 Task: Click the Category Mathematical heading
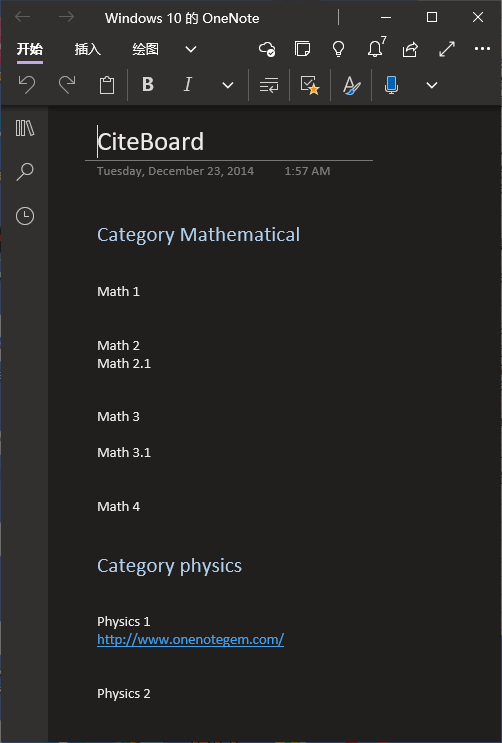click(198, 235)
